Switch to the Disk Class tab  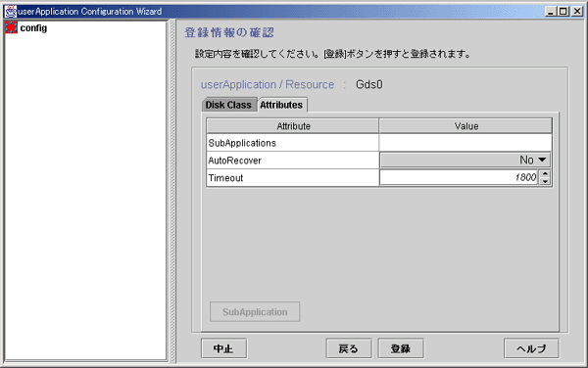(228, 105)
